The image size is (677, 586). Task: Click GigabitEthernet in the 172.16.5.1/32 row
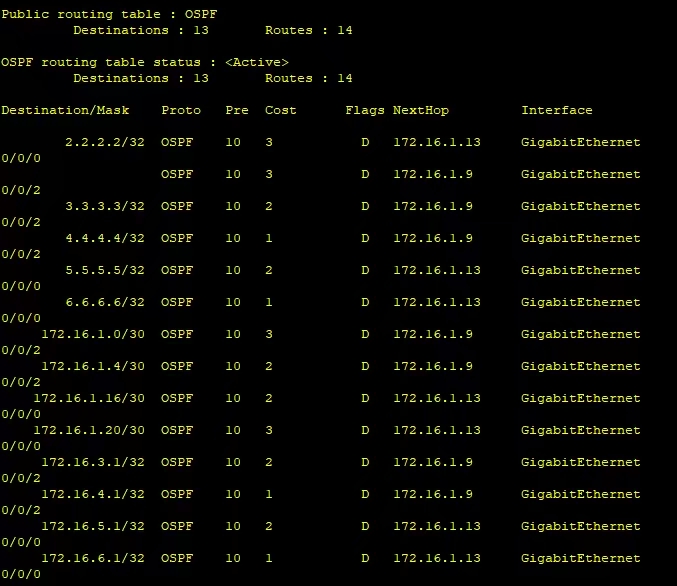(581, 526)
